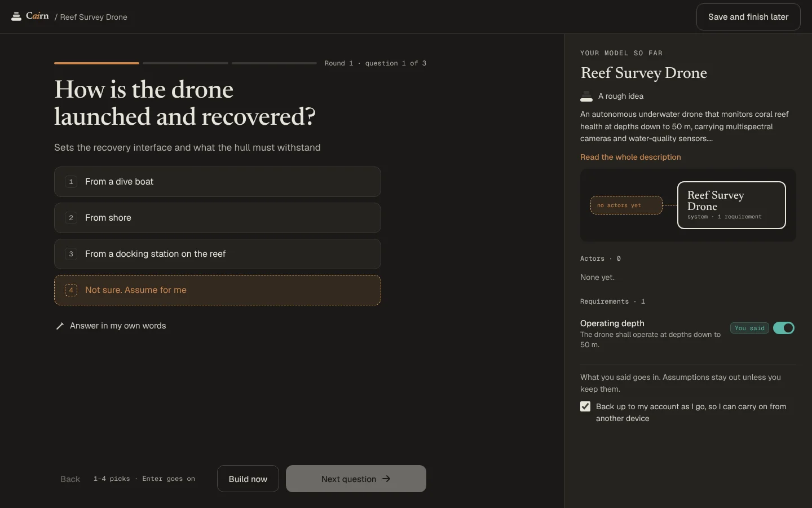Click the Round 1 question 1 of 3 label
The height and width of the screenshot is (508, 812).
[x=376, y=63]
